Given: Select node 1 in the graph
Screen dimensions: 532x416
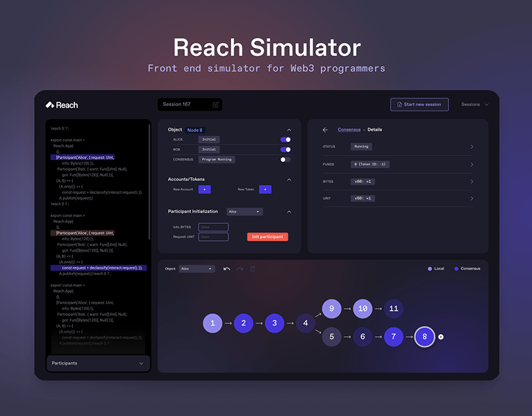Looking at the screenshot, I should [213, 323].
